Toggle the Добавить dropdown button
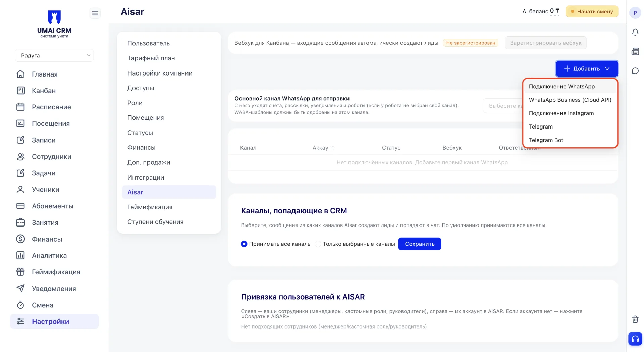Image resolution: width=644 pixels, height=352 pixels. [x=587, y=69]
